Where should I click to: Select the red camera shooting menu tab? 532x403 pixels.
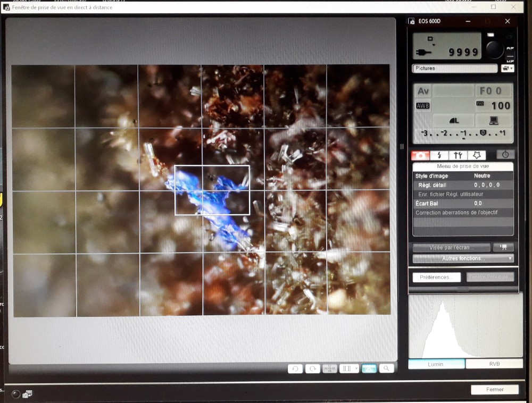coord(421,155)
